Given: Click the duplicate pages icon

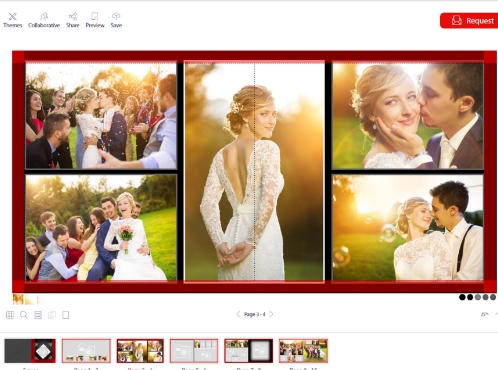Looking at the screenshot, I should [52, 315].
